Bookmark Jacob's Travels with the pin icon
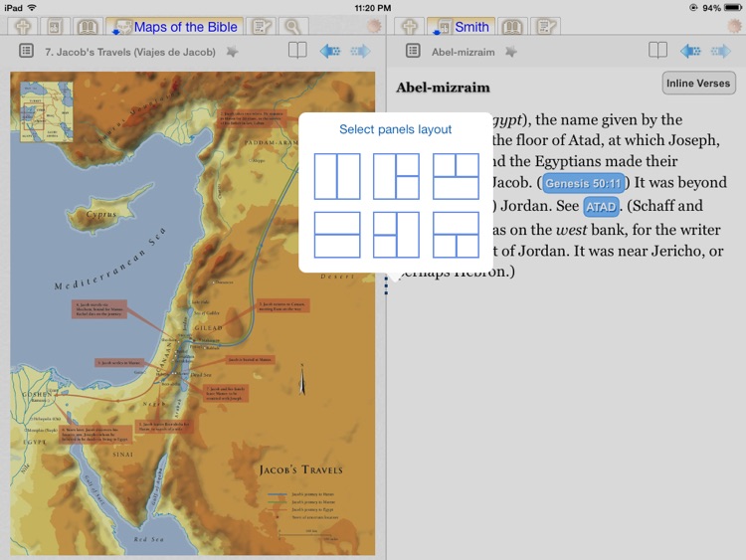The height and width of the screenshot is (560, 746). (x=232, y=52)
